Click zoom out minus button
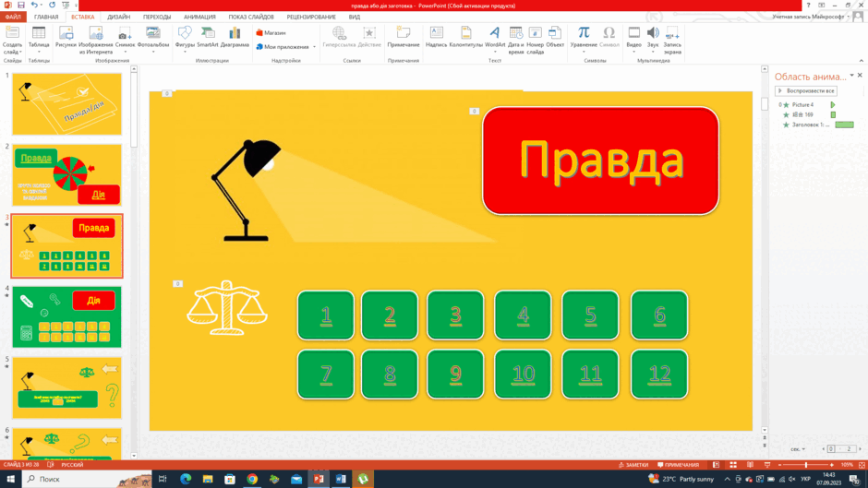 (x=780, y=465)
